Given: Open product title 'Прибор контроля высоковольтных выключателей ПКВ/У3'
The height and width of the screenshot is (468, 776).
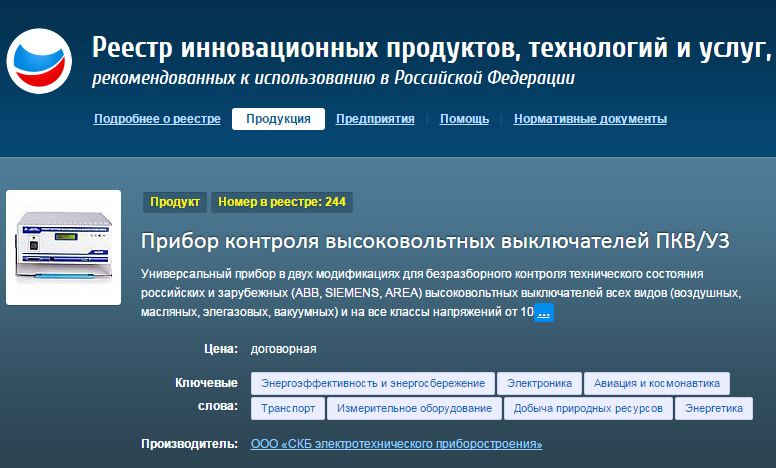Looking at the screenshot, I should point(435,241).
